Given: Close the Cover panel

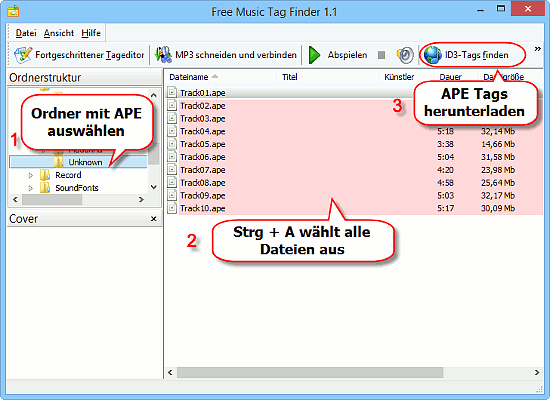Looking at the screenshot, I should 154,219.
